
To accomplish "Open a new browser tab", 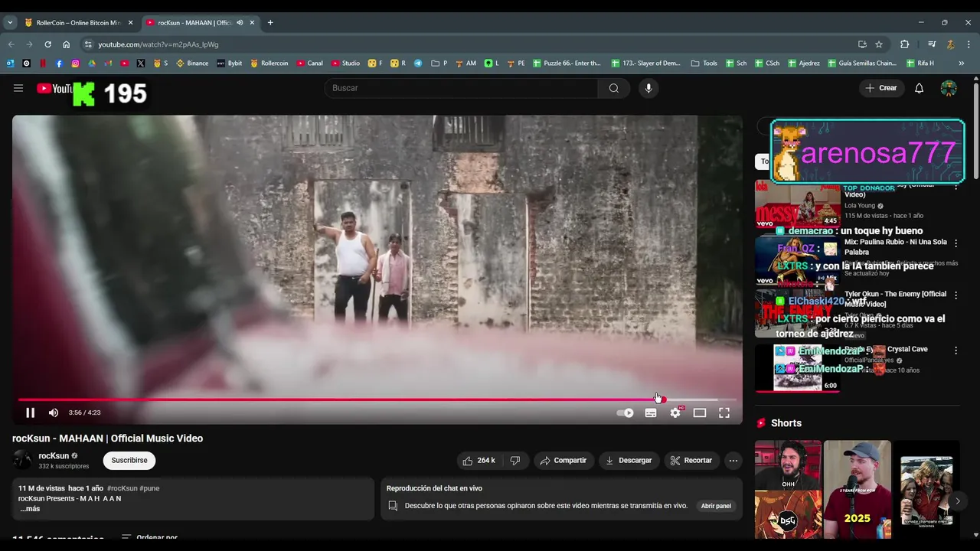I will coord(270,23).
